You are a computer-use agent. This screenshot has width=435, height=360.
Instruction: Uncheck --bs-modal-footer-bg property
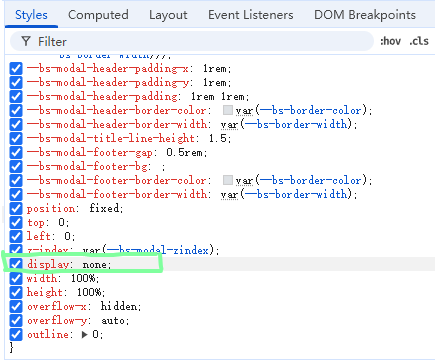[16, 167]
